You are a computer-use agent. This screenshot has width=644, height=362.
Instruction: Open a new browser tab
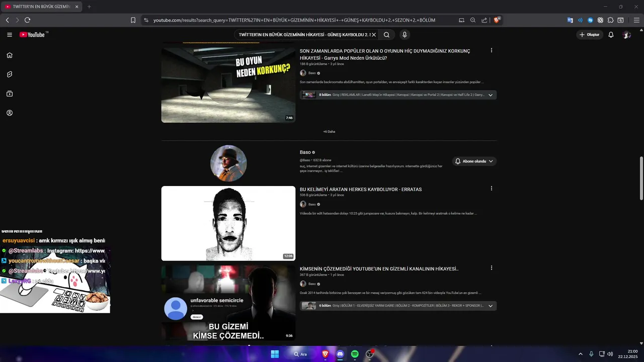click(x=89, y=7)
